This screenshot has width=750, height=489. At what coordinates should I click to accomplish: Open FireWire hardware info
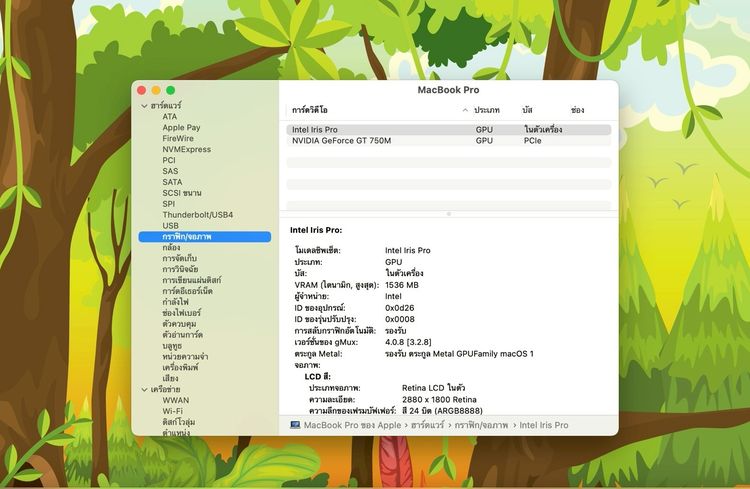pos(178,138)
